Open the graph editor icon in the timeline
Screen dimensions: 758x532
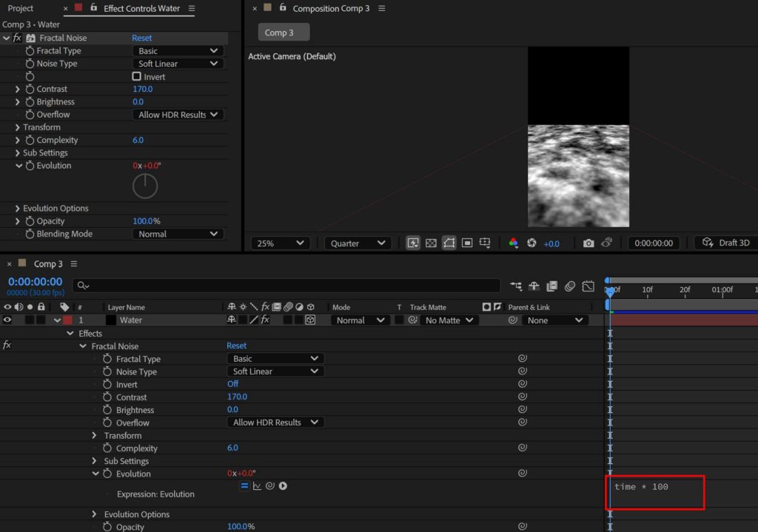[x=588, y=286]
